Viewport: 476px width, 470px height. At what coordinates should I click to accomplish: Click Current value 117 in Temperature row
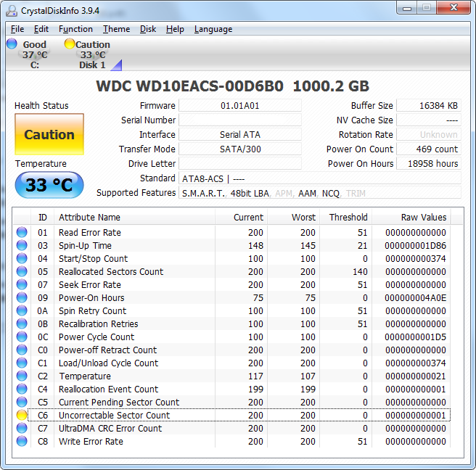click(255, 376)
